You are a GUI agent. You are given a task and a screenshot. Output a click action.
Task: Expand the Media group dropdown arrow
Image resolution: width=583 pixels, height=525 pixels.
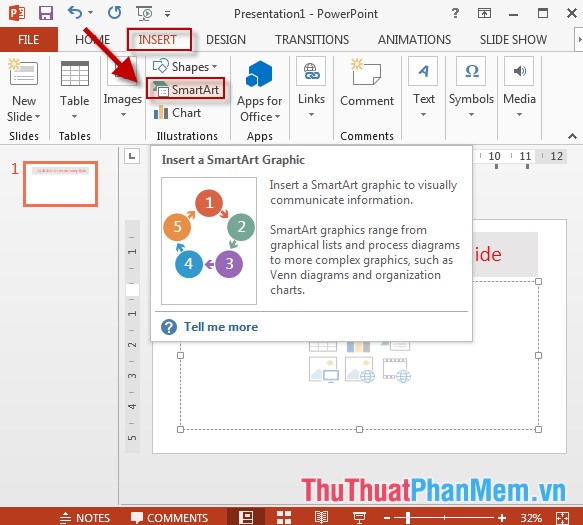tap(519, 115)
